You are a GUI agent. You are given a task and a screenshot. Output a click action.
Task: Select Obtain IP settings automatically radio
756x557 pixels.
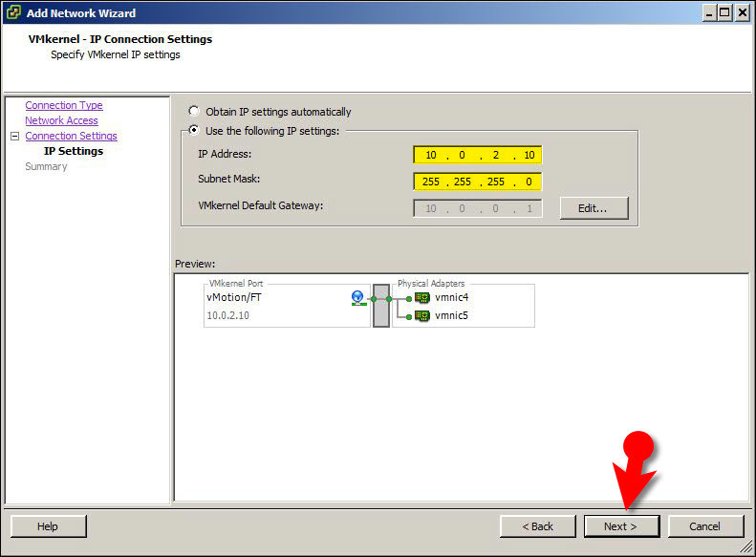(x=194, y=111)
